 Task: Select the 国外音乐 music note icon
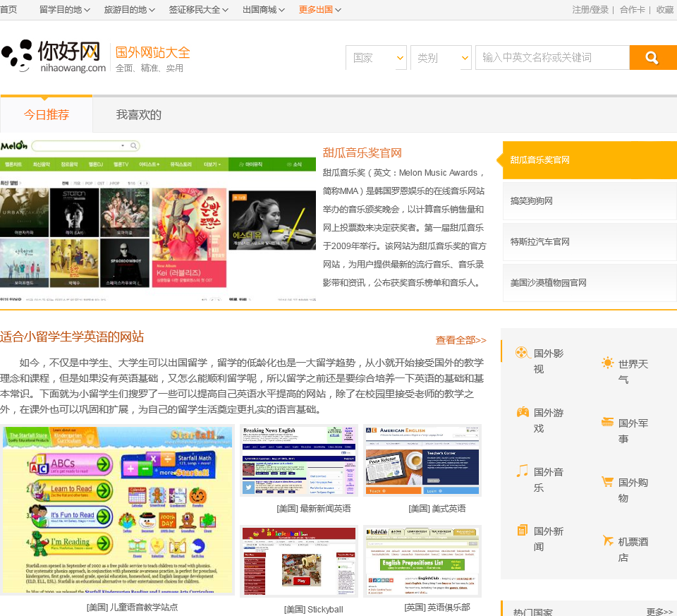(x=523, y=471)
